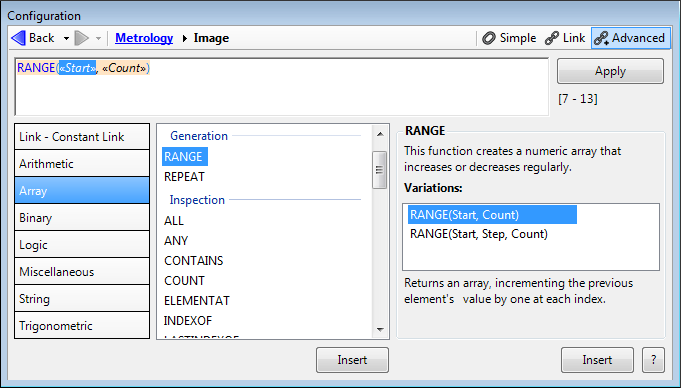Screen dimensions: 681x388
Task: Switch to Simple mode paperclip icon
Action: coord(489,38)
